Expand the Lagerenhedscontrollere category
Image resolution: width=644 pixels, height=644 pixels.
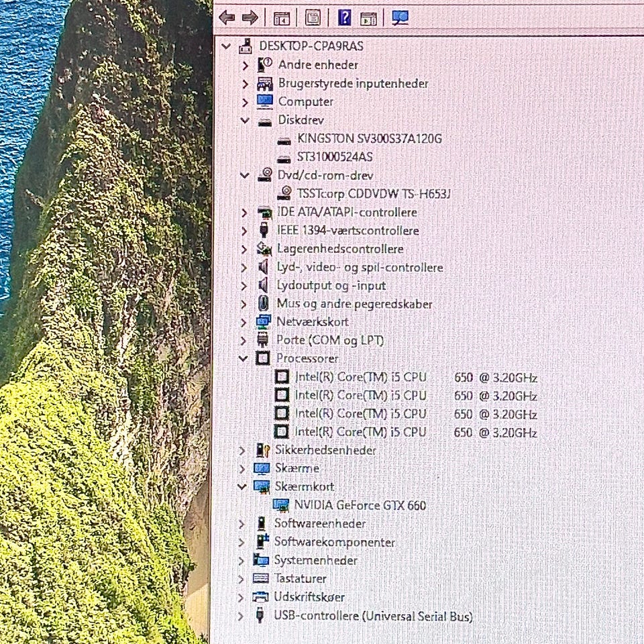coord(244,249)
